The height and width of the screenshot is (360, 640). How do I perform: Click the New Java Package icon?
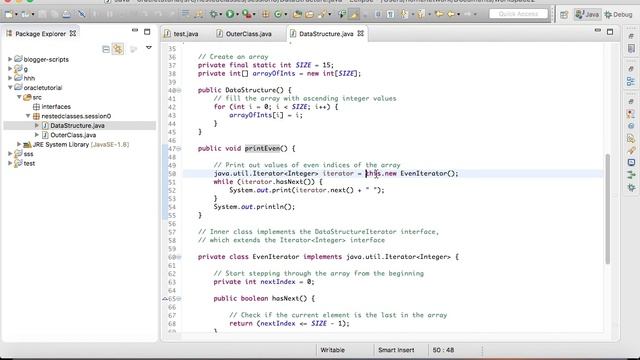265,14
